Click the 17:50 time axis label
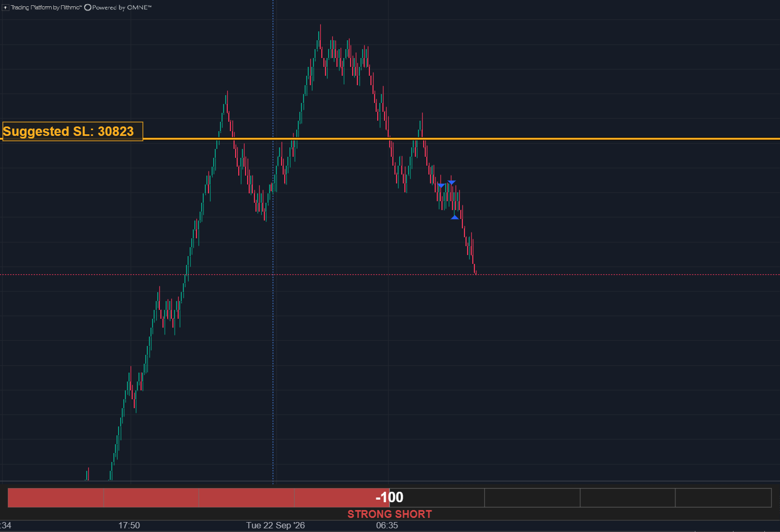The width and height of the screenshot is (780, 532). [x=129, y=525]
